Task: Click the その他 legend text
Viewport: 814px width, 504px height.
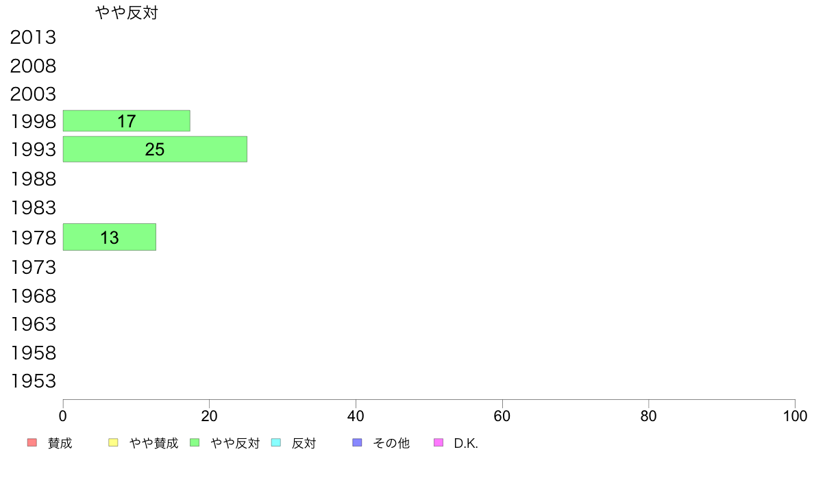Action: pos(391,443)
